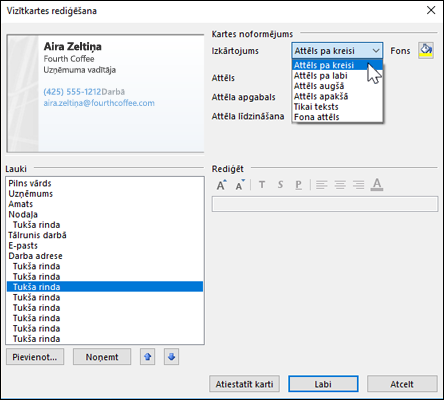444x400 pixels.
Task: Toggle italic S formatting icon
Action: (x=280, y=185)
